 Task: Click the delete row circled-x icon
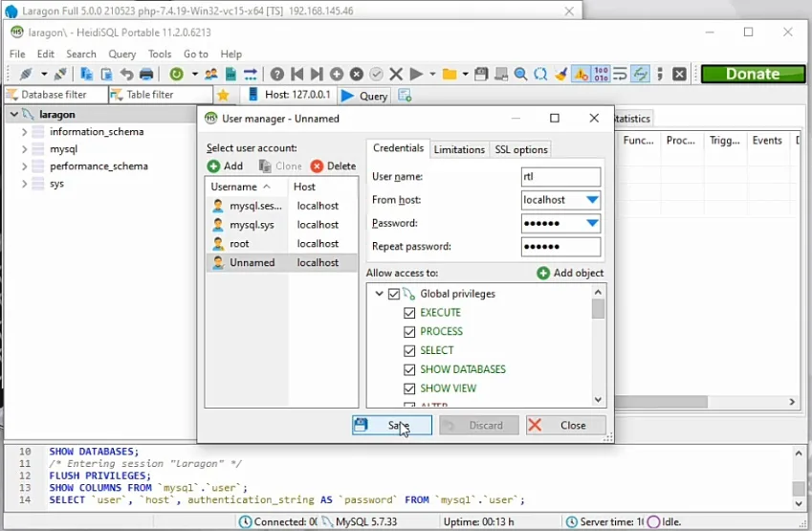(x=357, y=74)
